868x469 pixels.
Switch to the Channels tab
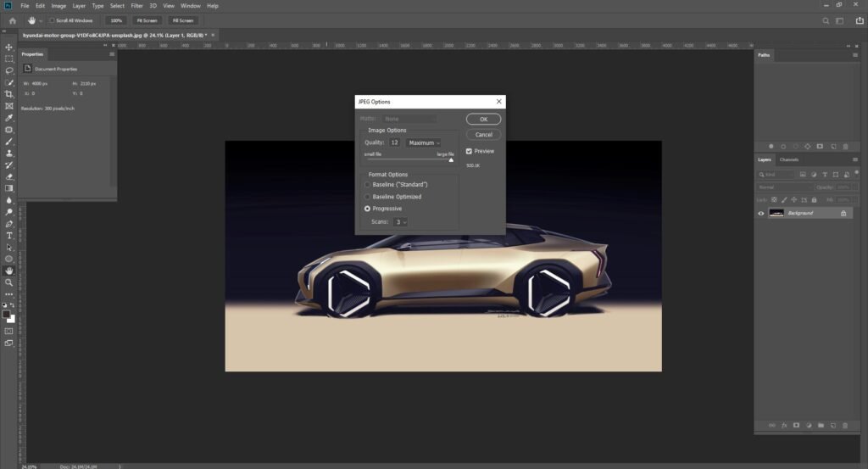coord(789,159)
